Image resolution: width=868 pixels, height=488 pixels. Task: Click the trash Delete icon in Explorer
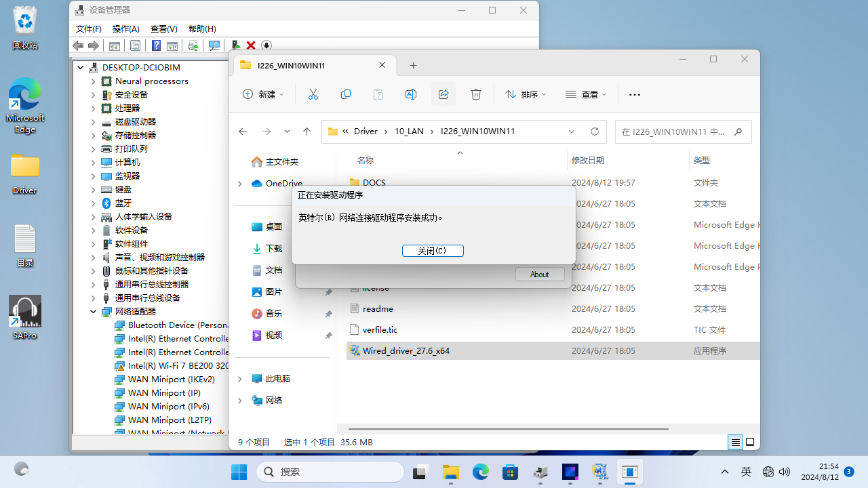pyautogui.click(x=476, y=95)
